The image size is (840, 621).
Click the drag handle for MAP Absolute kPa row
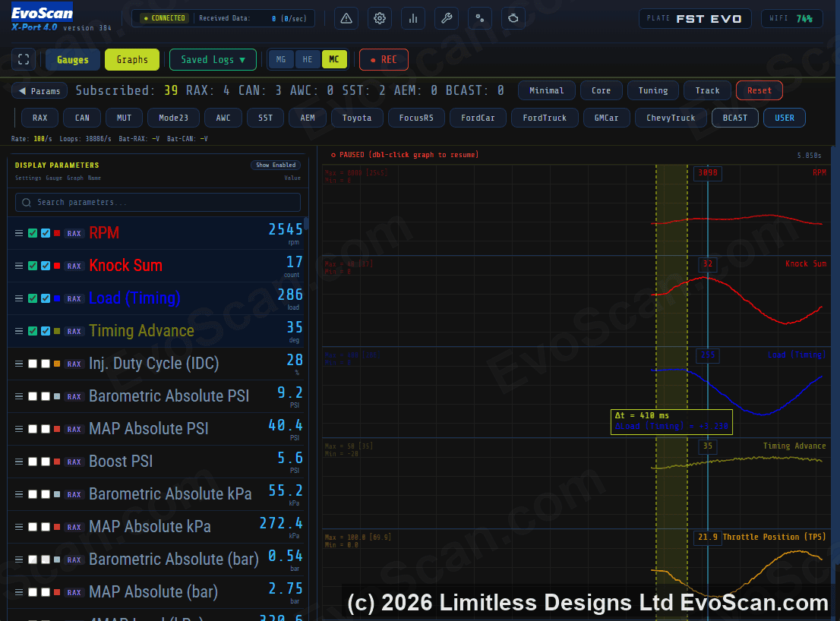pos(19,527)
